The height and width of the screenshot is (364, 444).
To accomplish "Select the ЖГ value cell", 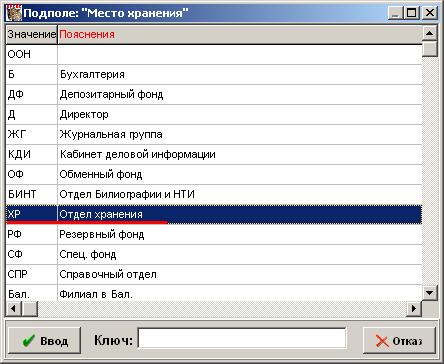I will coord(32,134).
